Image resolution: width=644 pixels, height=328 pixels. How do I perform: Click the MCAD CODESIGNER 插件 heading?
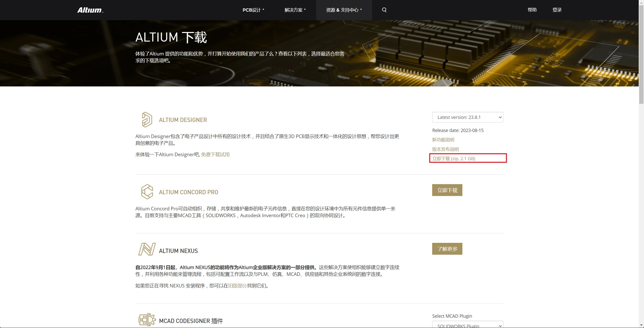(x=191, y=321)
